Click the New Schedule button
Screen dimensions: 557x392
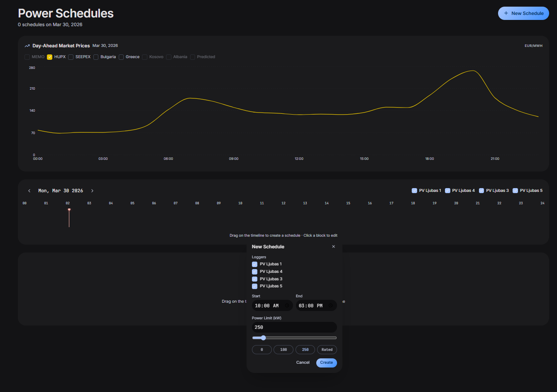(523, 13)
